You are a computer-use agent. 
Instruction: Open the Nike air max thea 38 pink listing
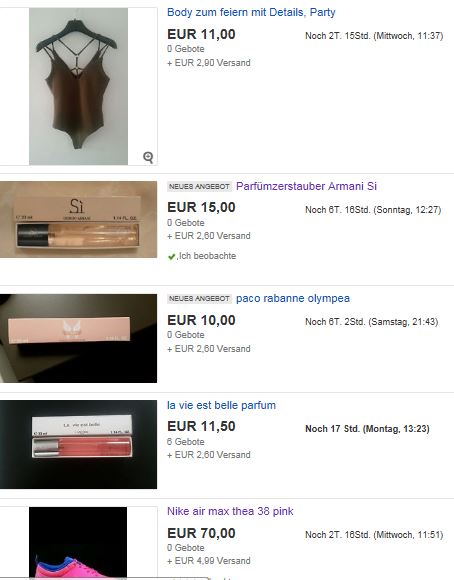pos(230,511)
